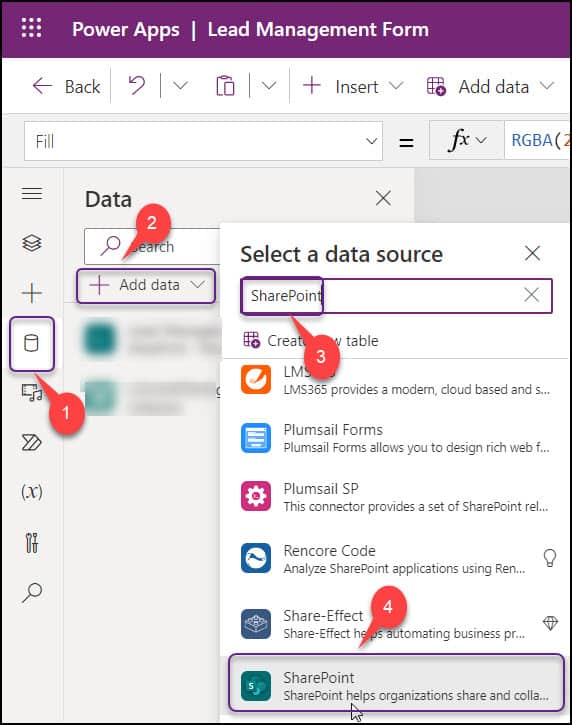Select the second blurred data source entry
Viewport: 572px width, 725px height.
(153, 397)
